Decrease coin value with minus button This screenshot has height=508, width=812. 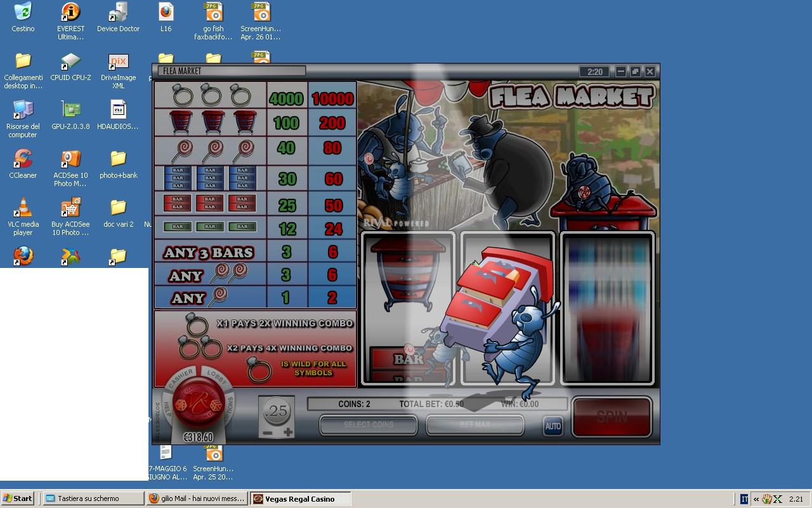click(x=267, y=432)
